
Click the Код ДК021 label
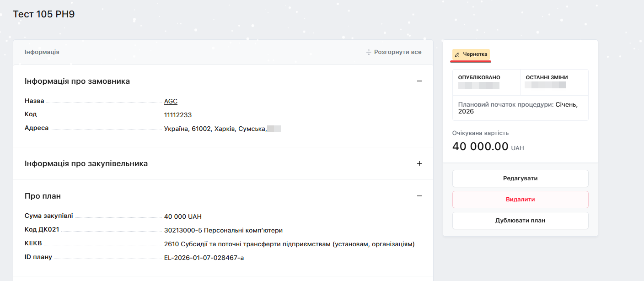click(x=42, y=230)
